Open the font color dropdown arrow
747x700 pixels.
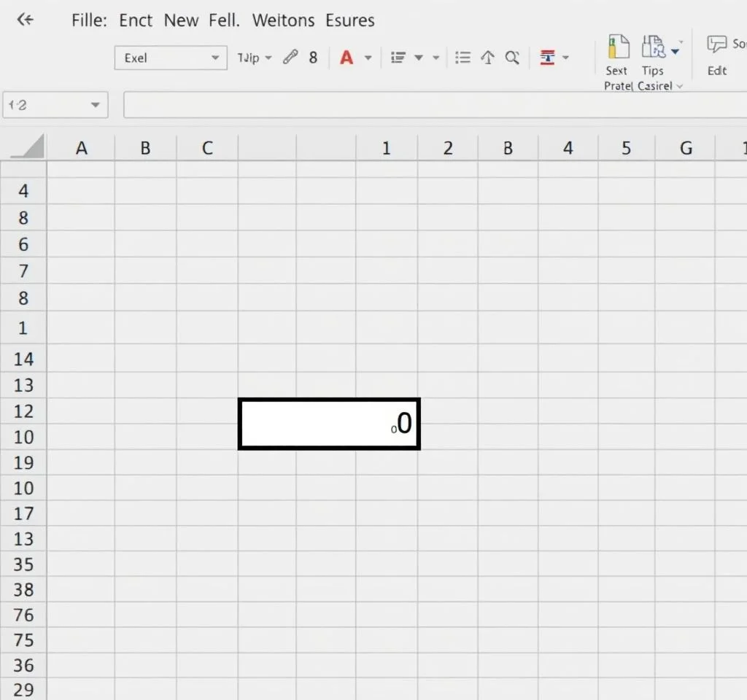(368, 58)
